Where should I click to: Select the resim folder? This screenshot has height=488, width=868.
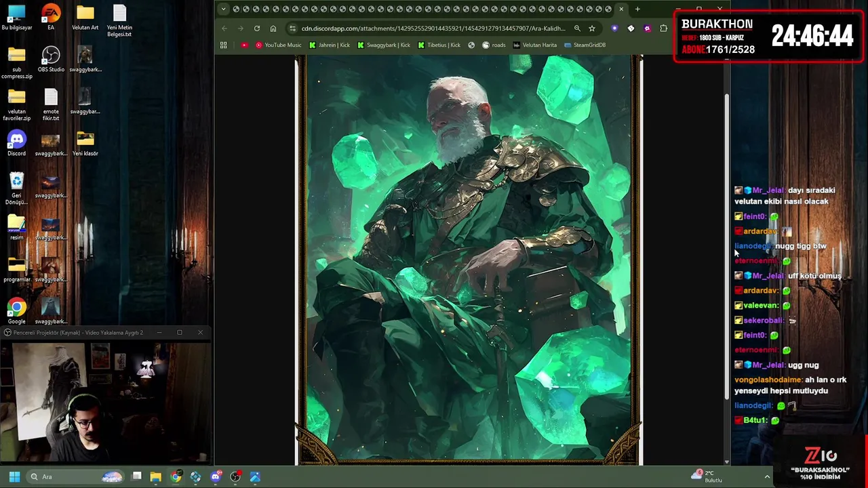[16, 228]
